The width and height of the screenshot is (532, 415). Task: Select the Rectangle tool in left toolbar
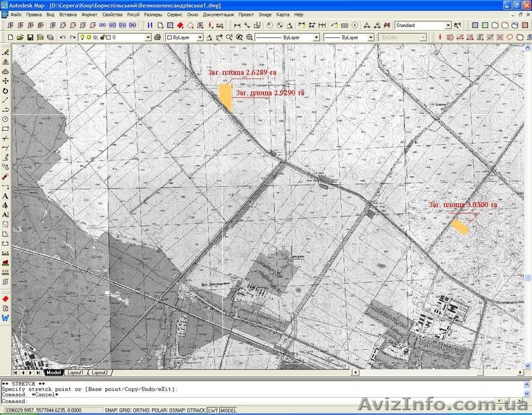pyautogui.click(x=6, y=129)
